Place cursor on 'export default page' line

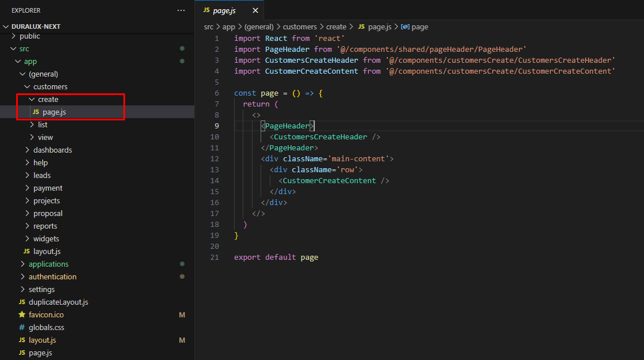pos(276,257)
